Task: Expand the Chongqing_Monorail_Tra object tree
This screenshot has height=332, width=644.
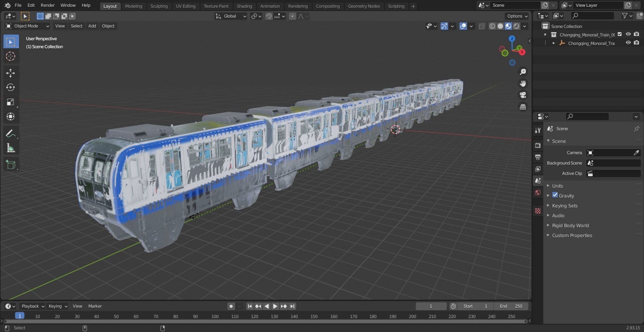Action: click(553, 43)
